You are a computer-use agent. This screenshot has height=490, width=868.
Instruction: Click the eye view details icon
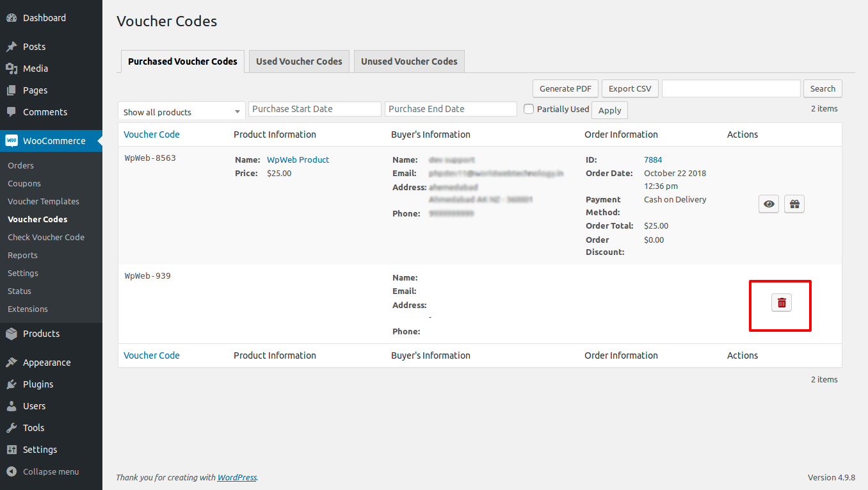(769, 204)
